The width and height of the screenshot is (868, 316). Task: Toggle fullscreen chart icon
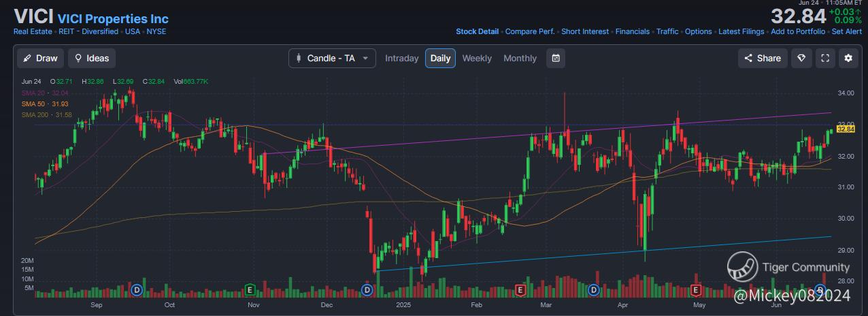coord(824,58)
